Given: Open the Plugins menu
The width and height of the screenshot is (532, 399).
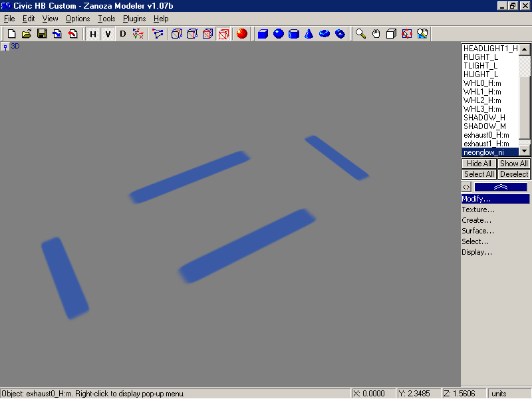Looking at the screenshot, I should point(134,19).
